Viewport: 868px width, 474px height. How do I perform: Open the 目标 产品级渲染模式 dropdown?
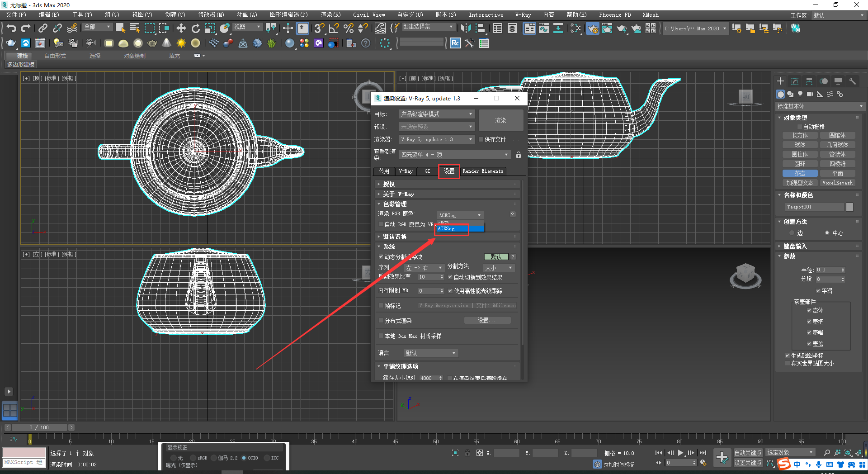coord(437,114)
